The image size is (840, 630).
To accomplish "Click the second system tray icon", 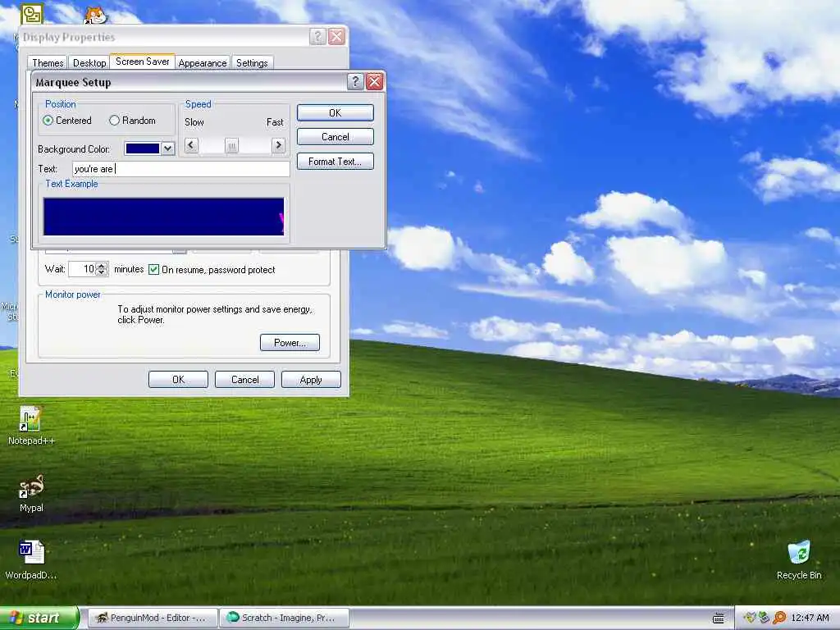I will pyautogui.click(x=764, y=619).
